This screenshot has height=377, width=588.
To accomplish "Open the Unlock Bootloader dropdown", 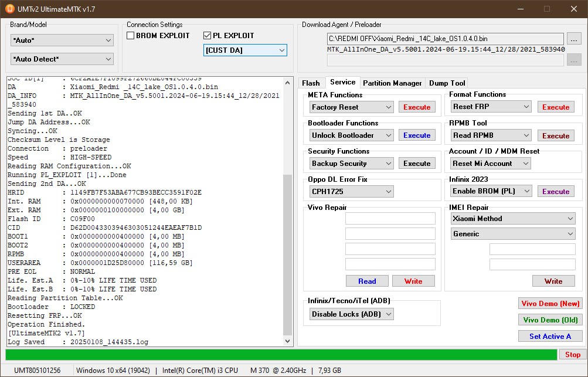I will (351, 135).
